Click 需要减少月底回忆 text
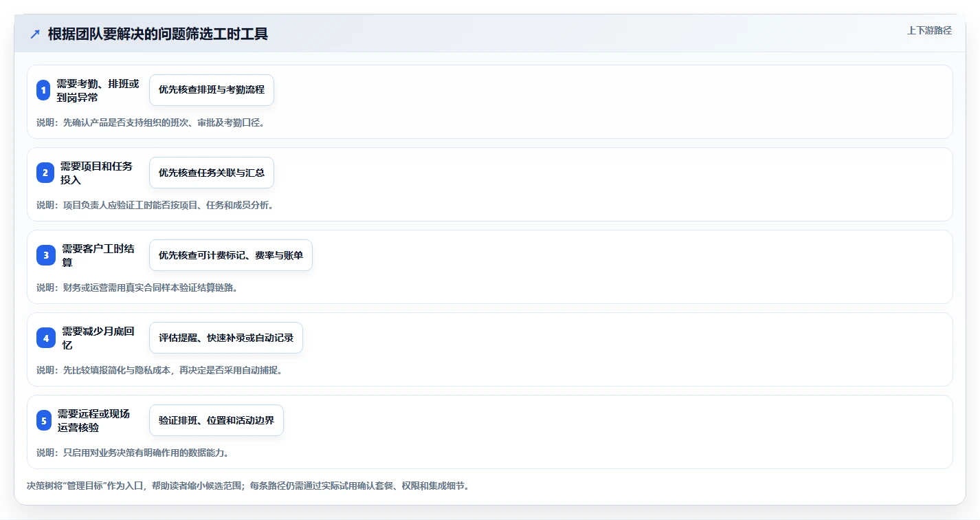980x520 pixels. (98, 338)
